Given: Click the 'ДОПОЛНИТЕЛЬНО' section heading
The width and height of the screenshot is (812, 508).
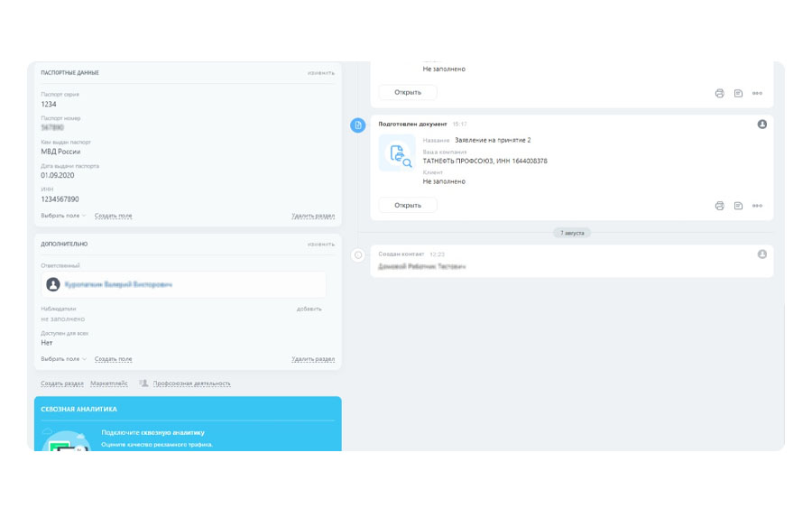Looking at the screenshot, I should [64, 244].
